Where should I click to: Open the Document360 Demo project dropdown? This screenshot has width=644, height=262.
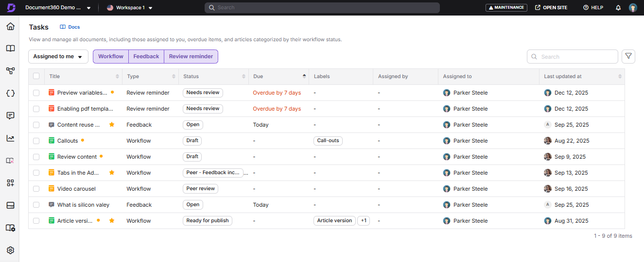(x=58, y=8)
